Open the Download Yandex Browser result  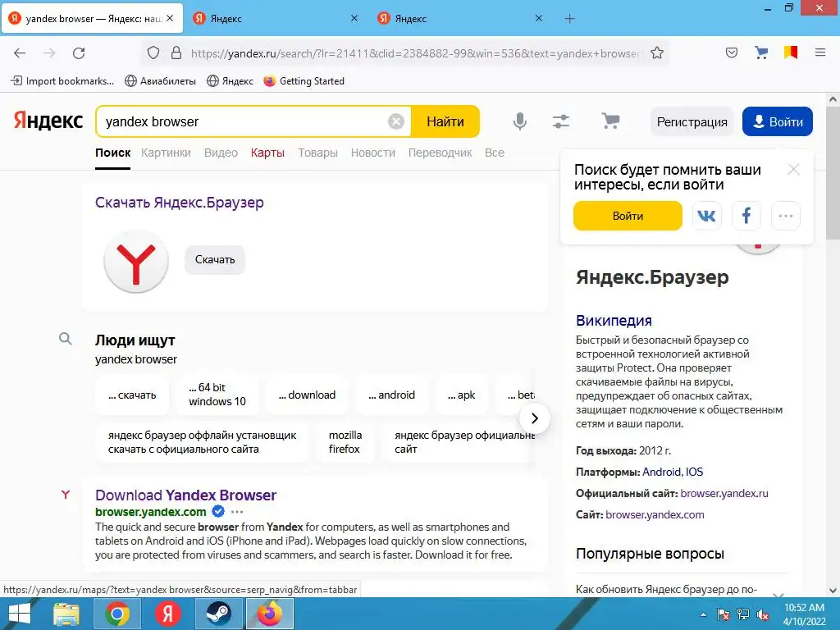coord(186,495)
